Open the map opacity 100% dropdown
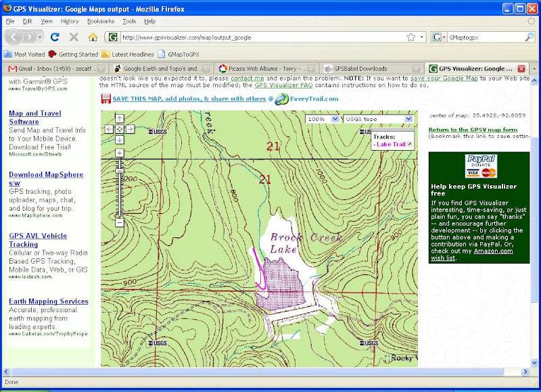Image resolution: width=541 pixels, height=392 pixels. tap(323, 119)
